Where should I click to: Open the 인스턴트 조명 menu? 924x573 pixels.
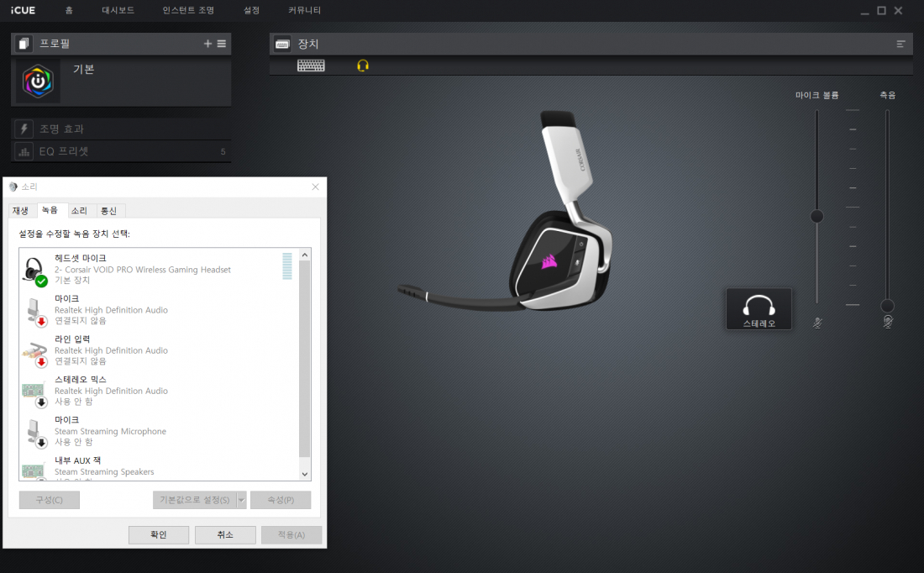pyautogui.click(x=188, y=11)
